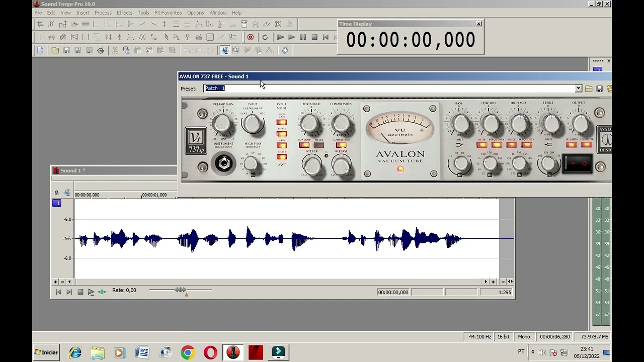Toggle the SC>Mids button
This screenshot has height=362, width=644.
coord(572,145)
